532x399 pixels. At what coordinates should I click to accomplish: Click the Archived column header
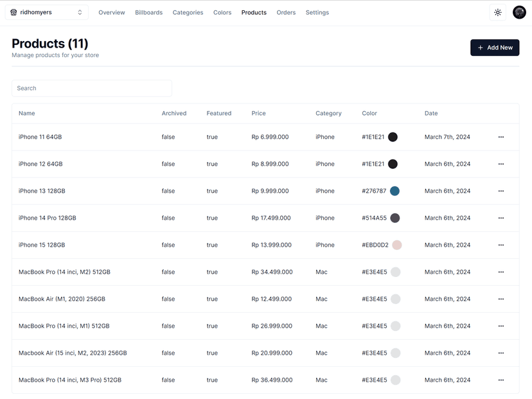pos(174,113)
